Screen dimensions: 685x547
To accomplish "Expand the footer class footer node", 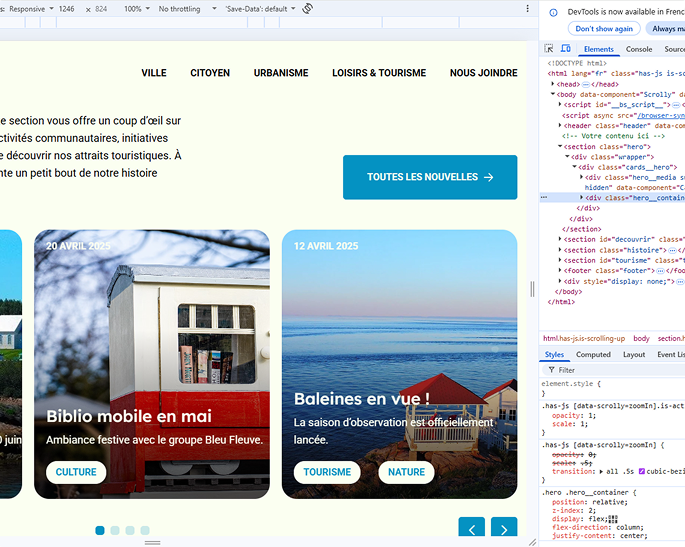I will coord(560,270).
